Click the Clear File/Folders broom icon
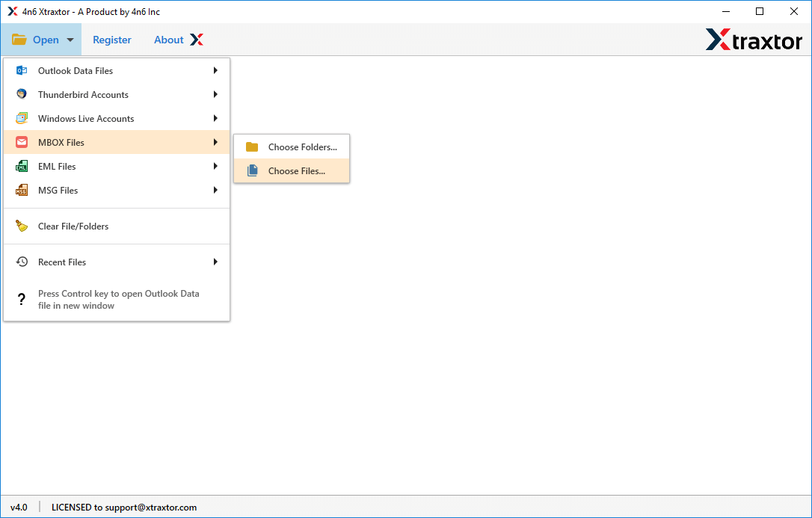Viewport: 812px width, 518px height. [x=22, y=226]
